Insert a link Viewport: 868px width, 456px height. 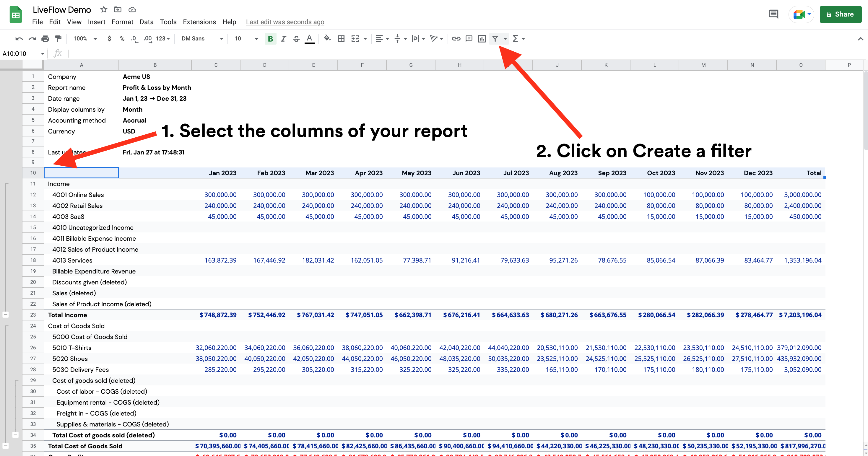click(x=456, y=39)
